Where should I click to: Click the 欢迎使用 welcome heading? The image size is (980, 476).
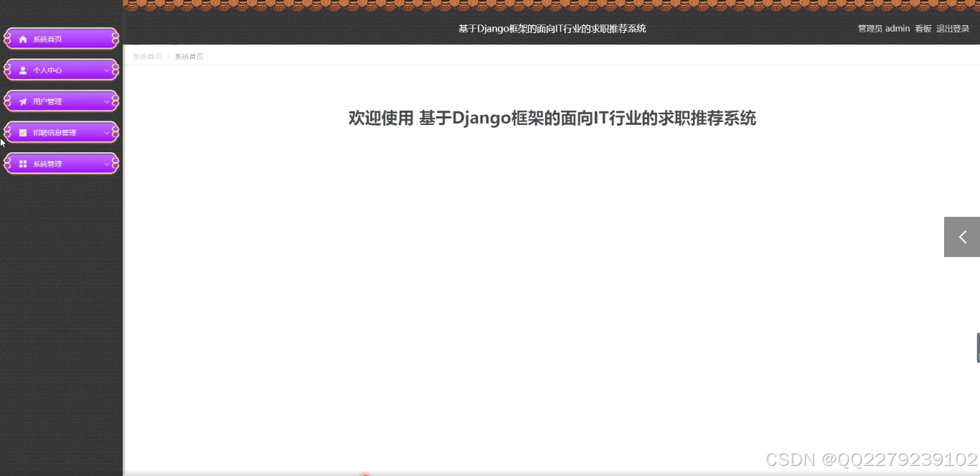point(552,118)
